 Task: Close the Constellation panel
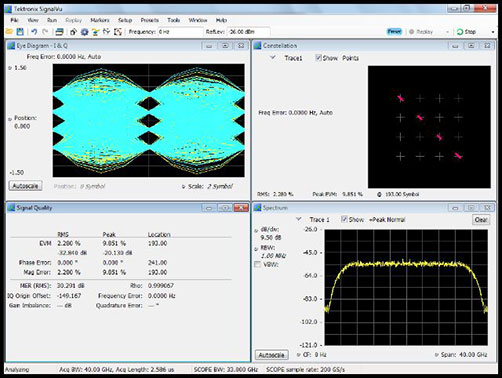tap(487, 46)
